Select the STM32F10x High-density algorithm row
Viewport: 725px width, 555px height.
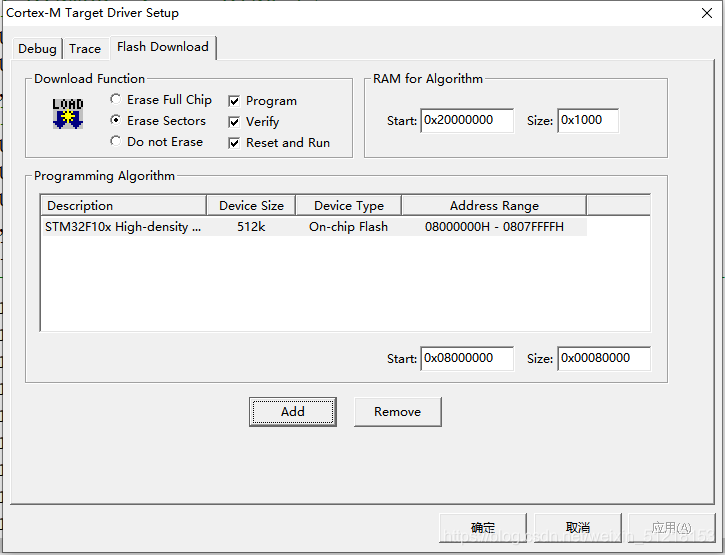(x=314, y=227)
